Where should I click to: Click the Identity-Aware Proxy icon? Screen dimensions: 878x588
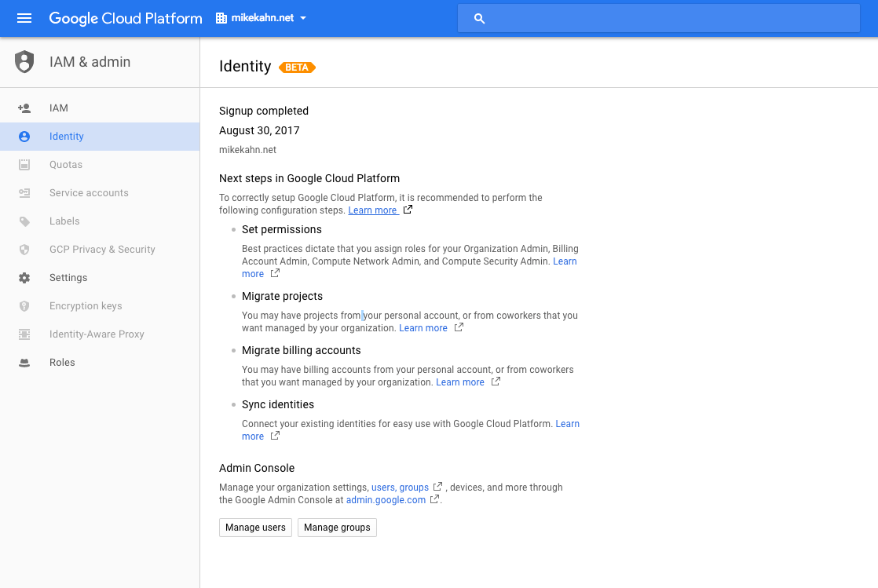24,334
